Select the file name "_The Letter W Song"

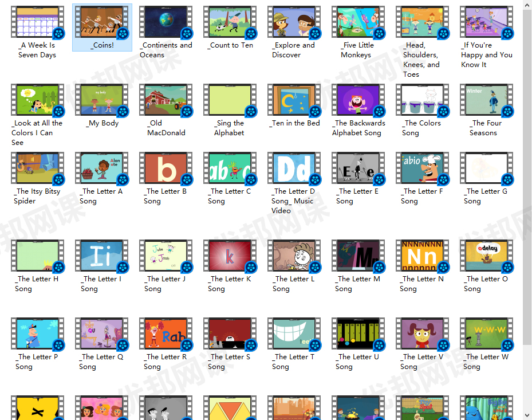[486, 362]
